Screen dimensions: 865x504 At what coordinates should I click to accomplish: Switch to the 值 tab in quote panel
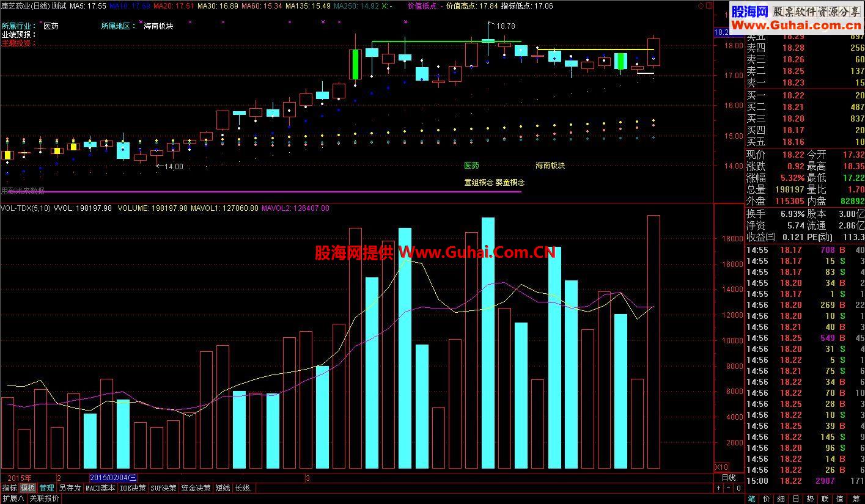point(841,499)
